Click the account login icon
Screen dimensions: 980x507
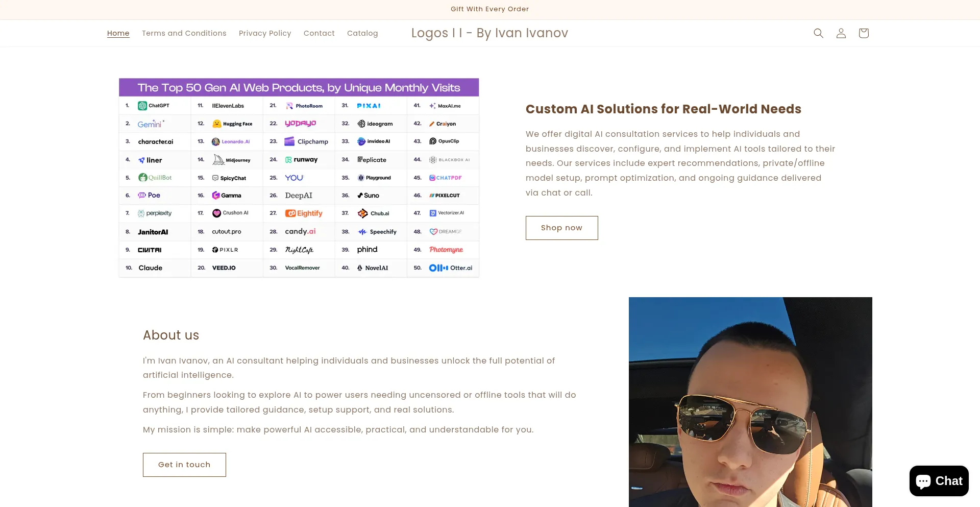(841, 33)
